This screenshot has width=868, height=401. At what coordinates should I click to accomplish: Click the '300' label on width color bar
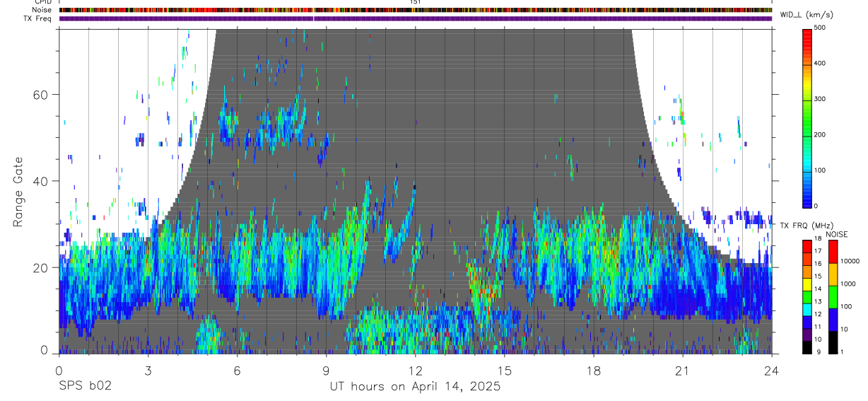click(820, 99)
